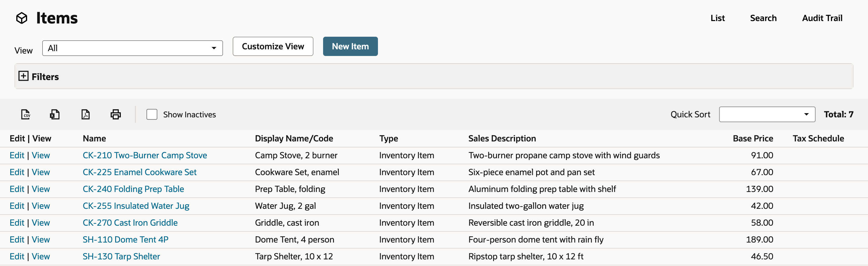Open SH-130 Tarp Shelter item
The width and height of the screenshot is (868, 266).
pos(121,256)
